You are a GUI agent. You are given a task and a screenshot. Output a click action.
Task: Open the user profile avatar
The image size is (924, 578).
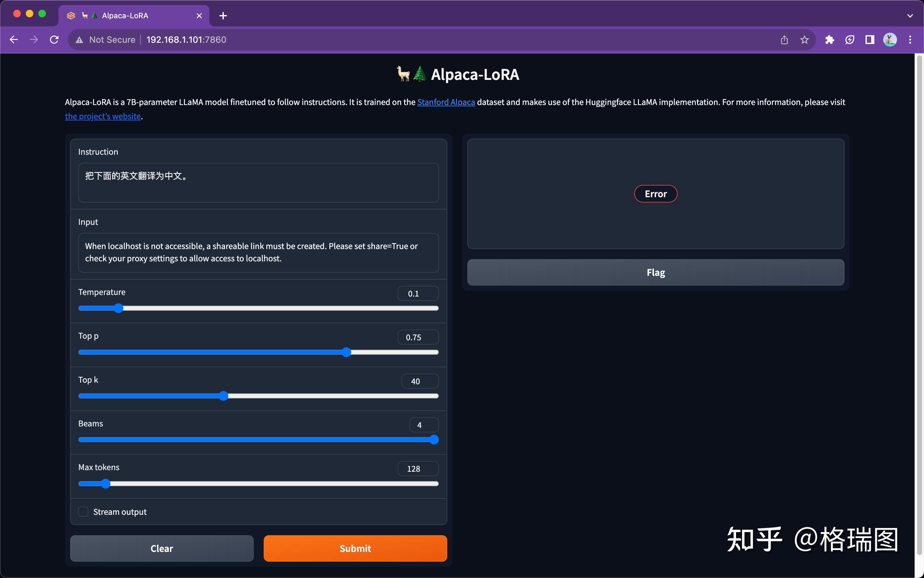point(890,40)
